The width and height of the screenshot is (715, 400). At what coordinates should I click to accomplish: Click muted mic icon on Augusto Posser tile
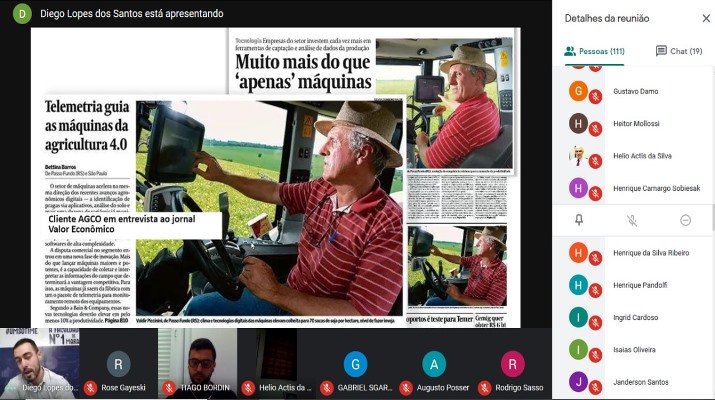point(406,388)
